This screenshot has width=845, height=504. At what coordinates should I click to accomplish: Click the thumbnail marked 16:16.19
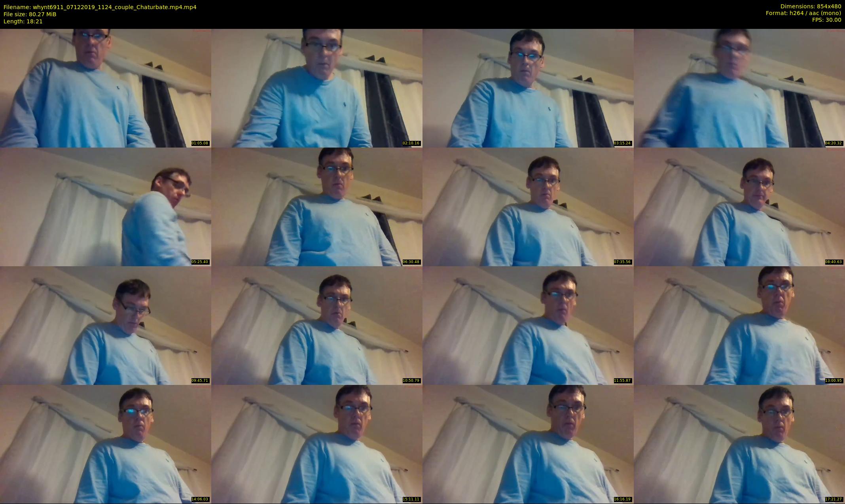click(x=528, y=444)
